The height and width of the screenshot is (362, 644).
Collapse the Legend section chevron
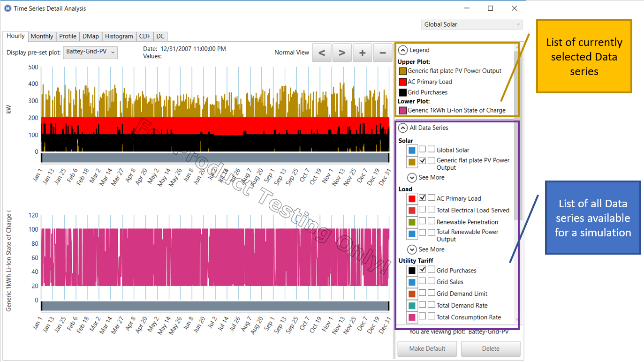pos(403,50)
